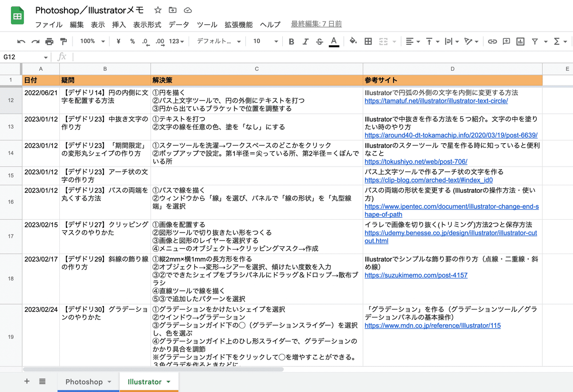The width and height of the screenshot is (573, 392).
Task: Open the ヘルプ menu
Action: pos(270,25)
